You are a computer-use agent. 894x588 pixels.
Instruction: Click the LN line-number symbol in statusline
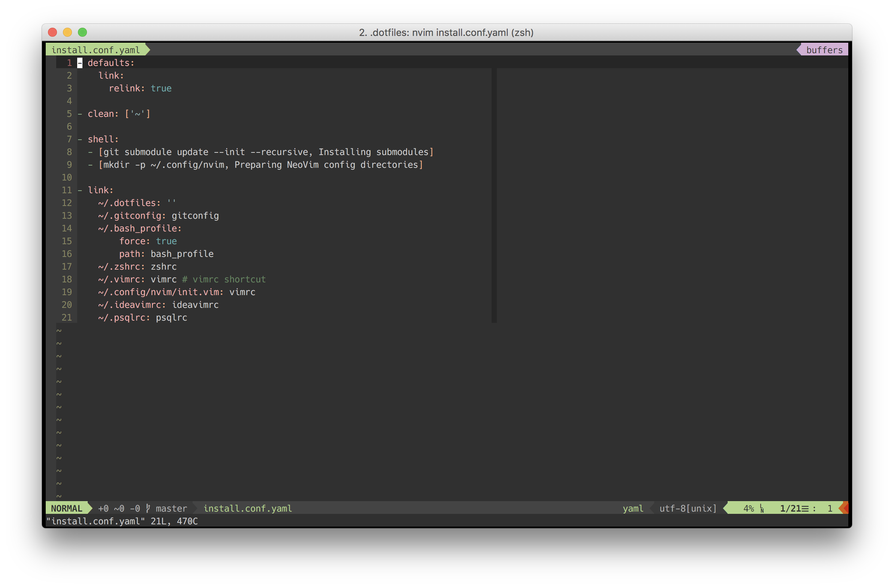tap(762, 508)
